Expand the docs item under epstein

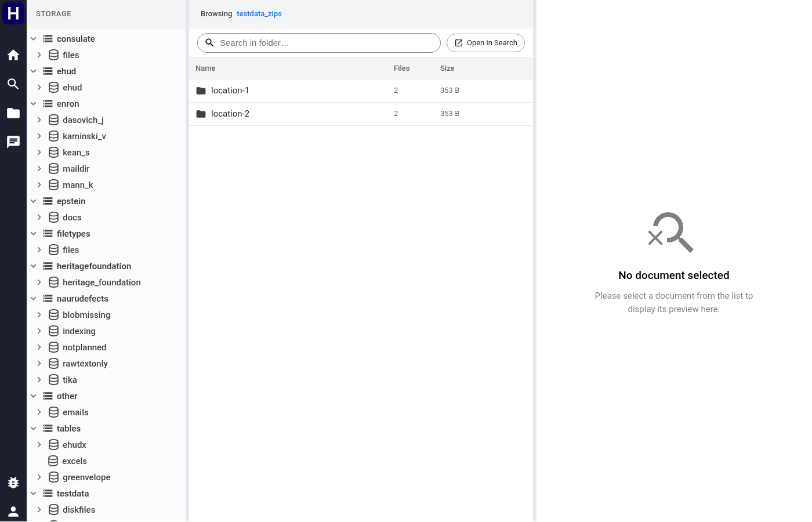[x=39, y=217]
